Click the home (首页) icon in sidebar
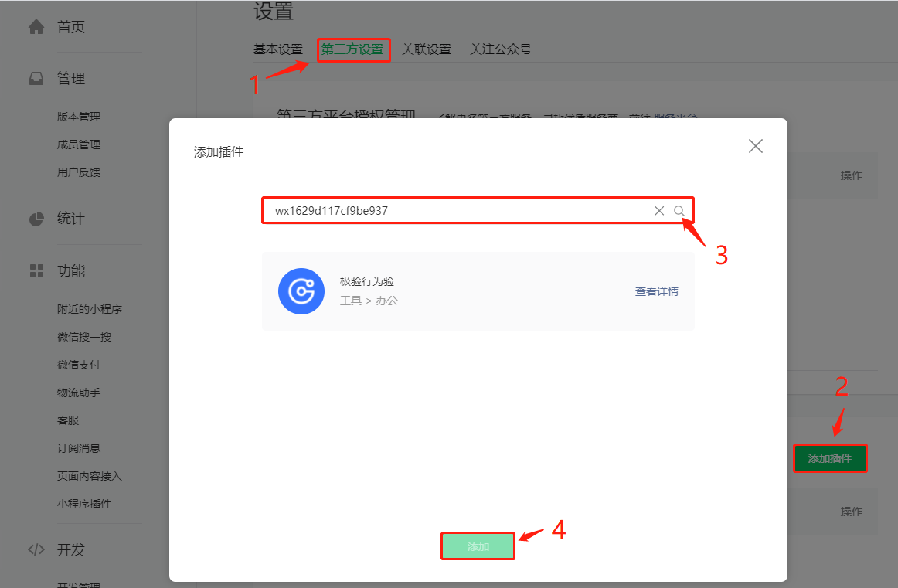This screenshot has height=588, width=898. coord(36,26)
